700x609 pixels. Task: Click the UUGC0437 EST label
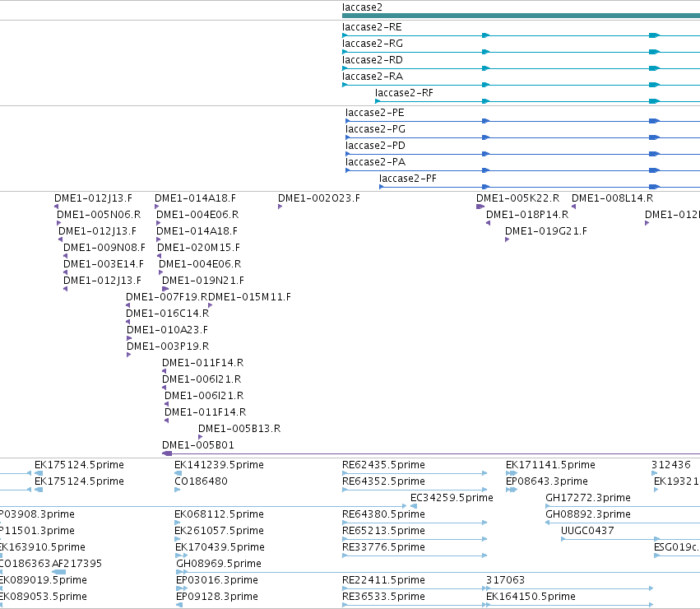587,532
